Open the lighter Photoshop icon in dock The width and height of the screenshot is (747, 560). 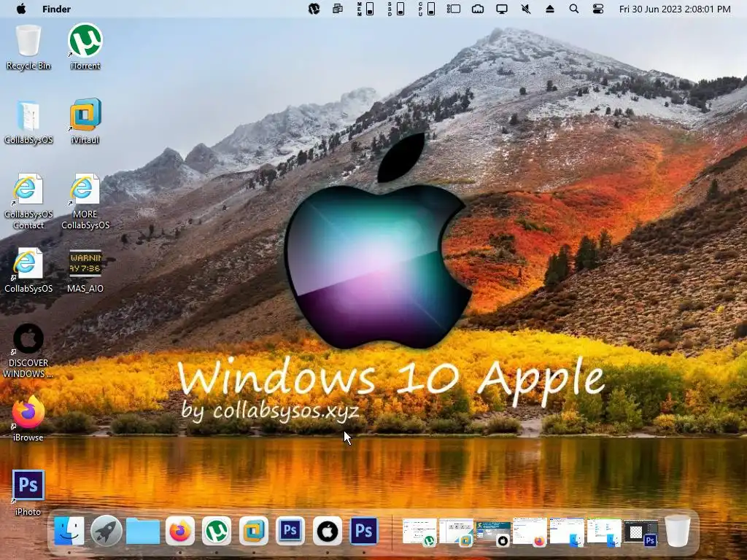[x=290, y=531]
